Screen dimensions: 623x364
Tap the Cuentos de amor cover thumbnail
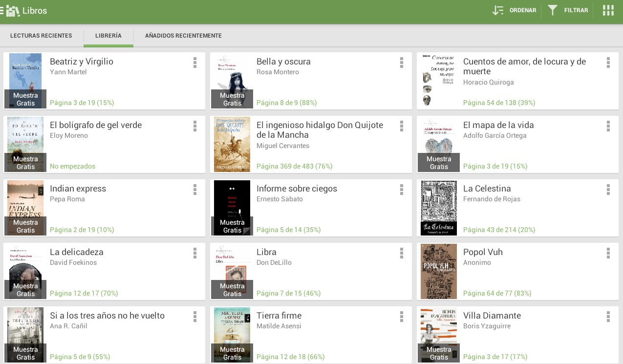tap(439, 81)
